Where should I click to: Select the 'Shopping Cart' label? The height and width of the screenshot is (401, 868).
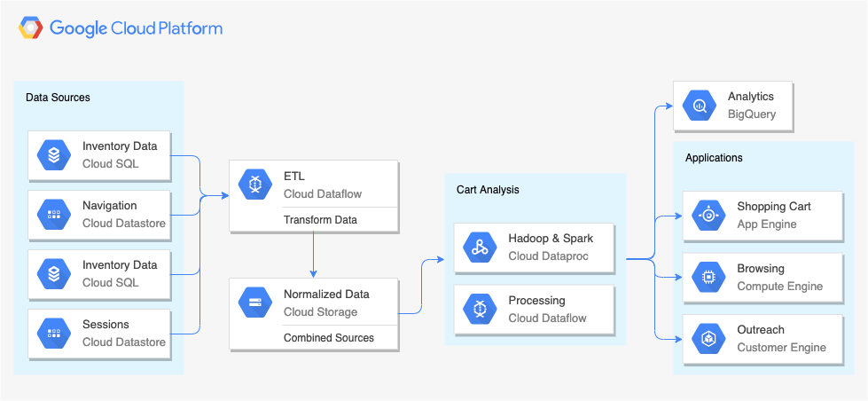click(774, 207)
